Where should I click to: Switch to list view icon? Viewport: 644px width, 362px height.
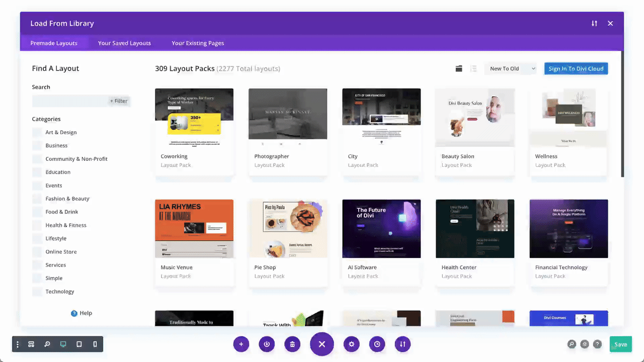(x=473, y=69)
